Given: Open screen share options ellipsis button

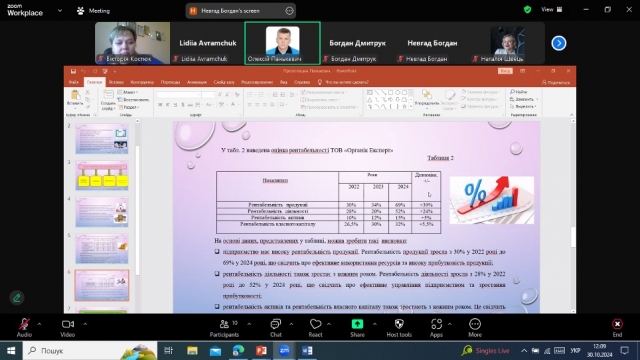Looking at the screenshot, I should (289, 11).
